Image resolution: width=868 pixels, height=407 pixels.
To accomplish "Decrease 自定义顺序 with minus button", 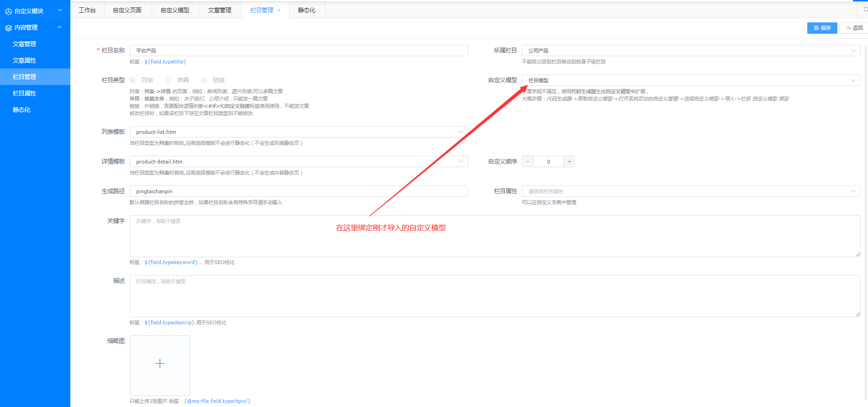I will point(528,162).
